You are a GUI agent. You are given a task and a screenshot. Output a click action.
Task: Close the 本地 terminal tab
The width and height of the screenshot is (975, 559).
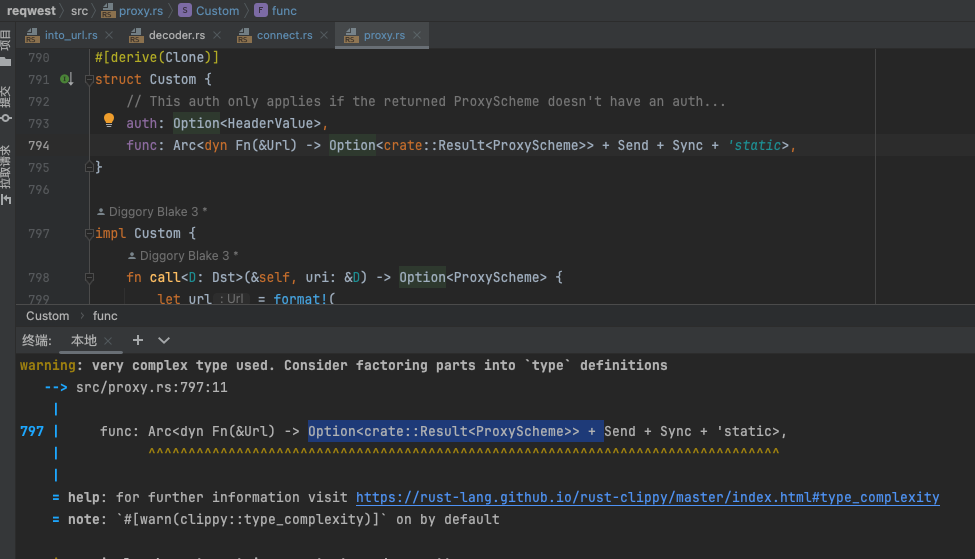(107, 341)
